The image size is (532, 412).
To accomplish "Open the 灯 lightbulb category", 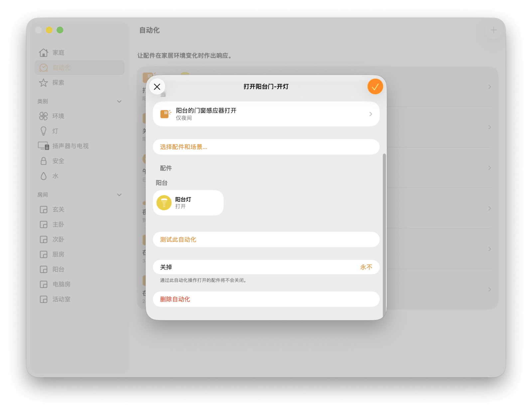I will 44,131.
